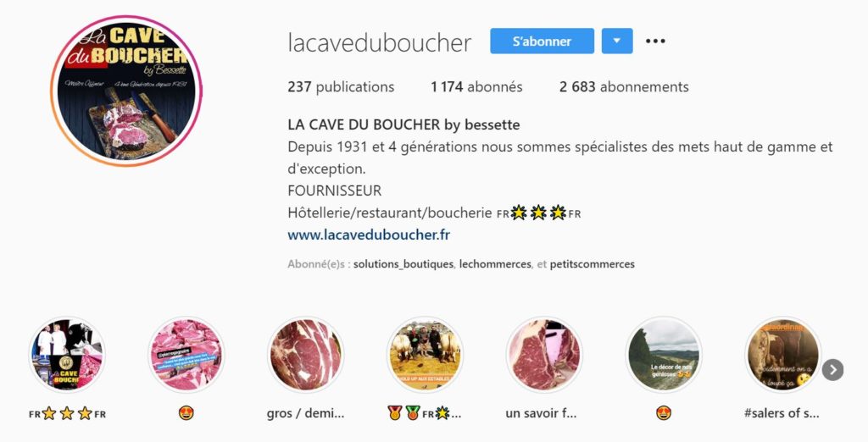Open the 'un savoir f...' highlight
The height and width of the screenshot is (442, 868).
click(x=544, y=355)
